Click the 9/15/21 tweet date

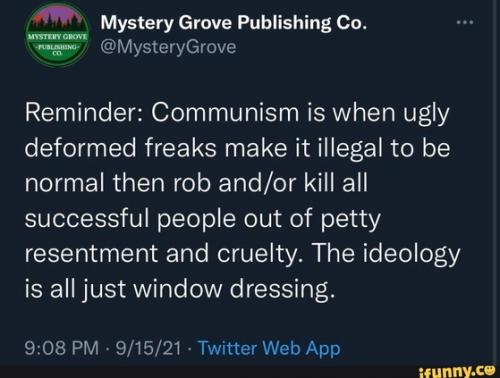(148, 349)
